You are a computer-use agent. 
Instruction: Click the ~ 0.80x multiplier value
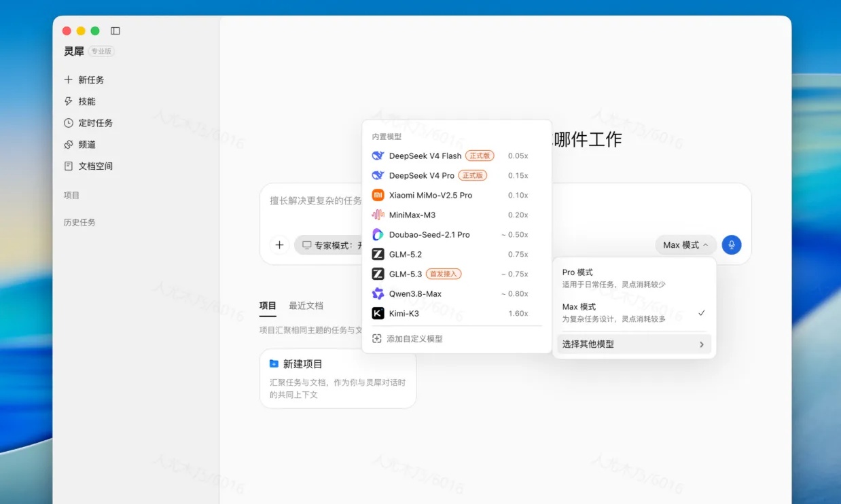pos(515,293)
